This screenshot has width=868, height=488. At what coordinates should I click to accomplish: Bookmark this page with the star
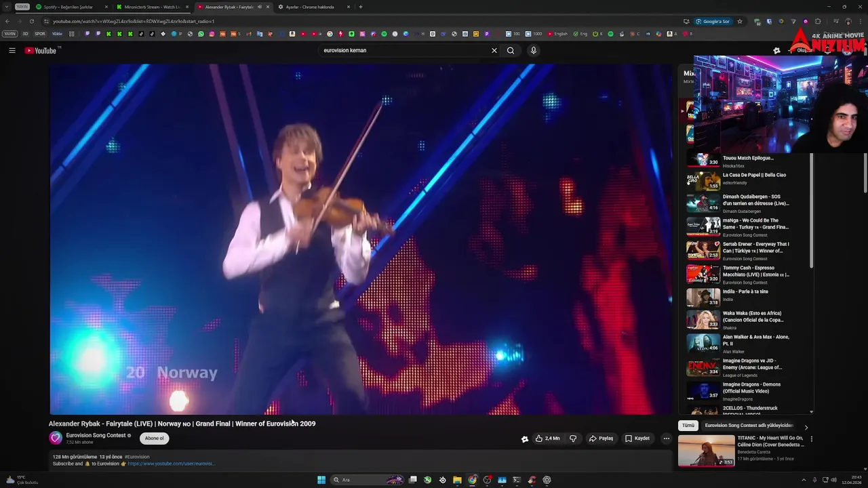(x=740, y=21)
